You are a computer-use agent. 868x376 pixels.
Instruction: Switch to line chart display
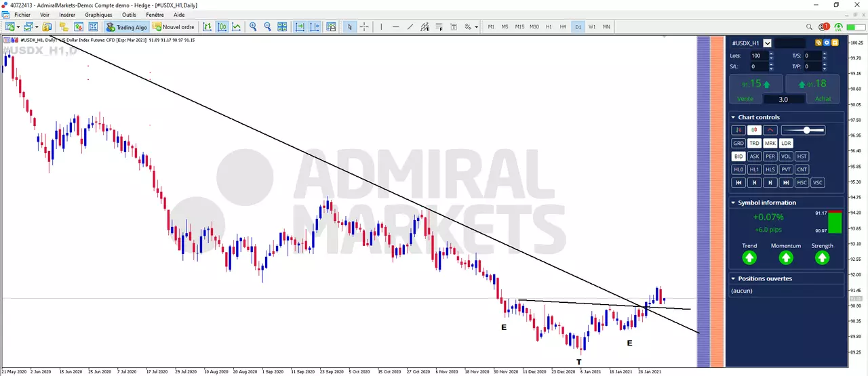tap(236, 27)
